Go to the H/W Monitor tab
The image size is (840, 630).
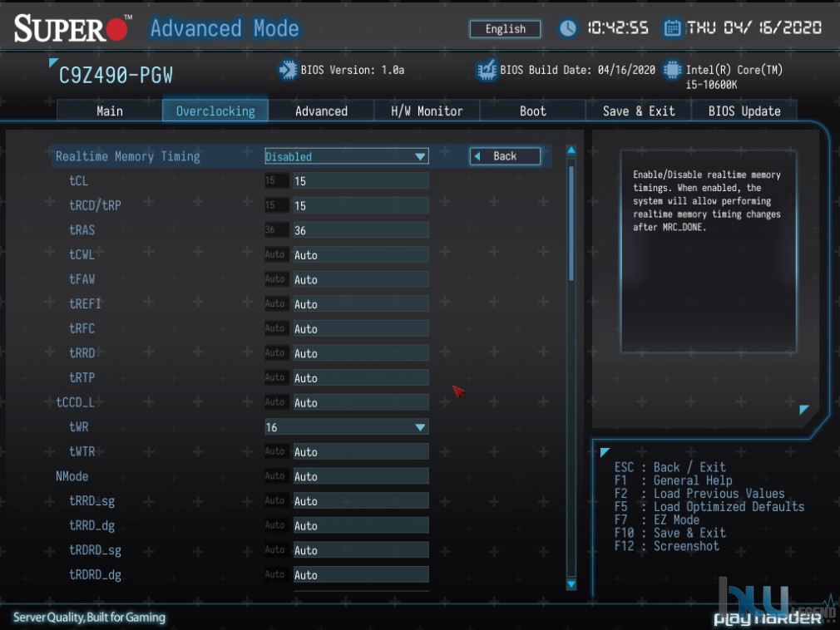point(427,111)
